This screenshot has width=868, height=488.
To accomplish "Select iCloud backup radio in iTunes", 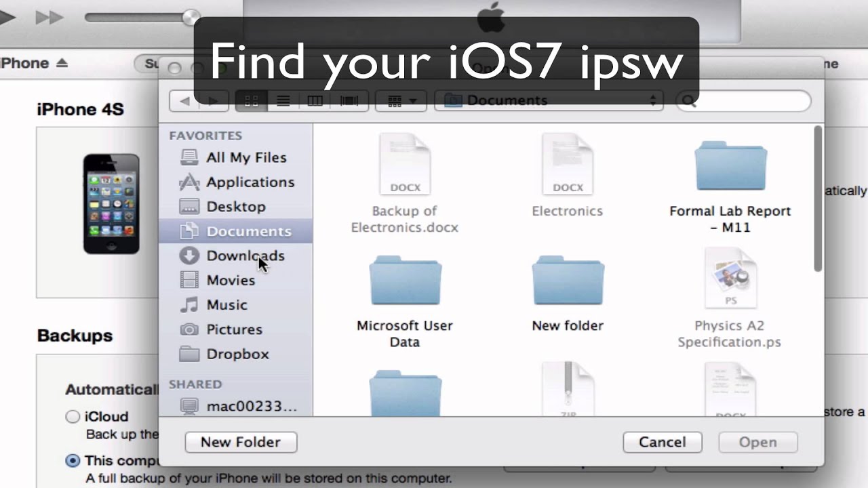I will pos(73,417).
